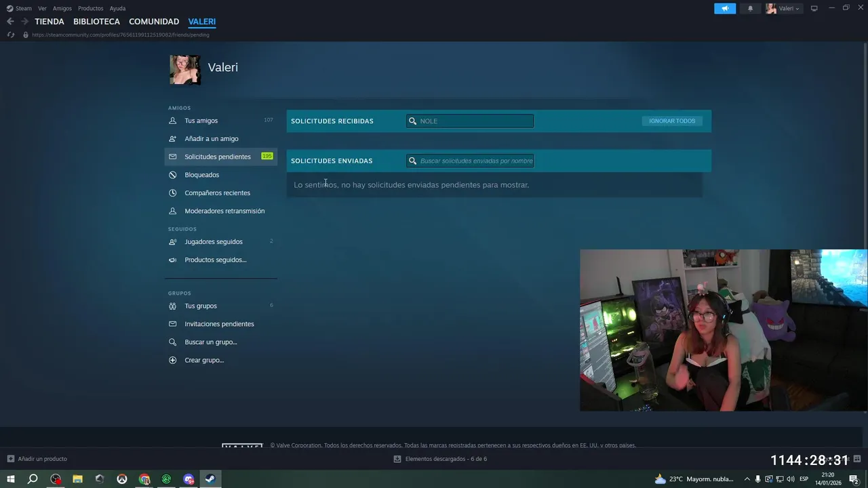
Task: Open File Explorer from the taskbar
Action: pos(77,479)
